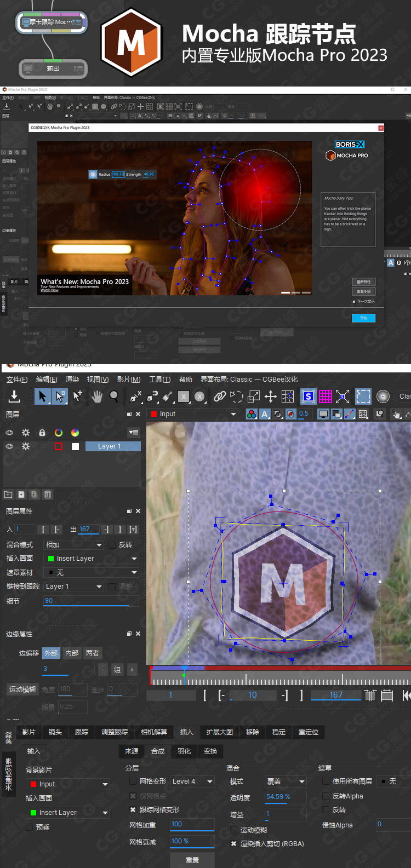Open the viewer Input clip dropdown
411x868 pixels.
(193, 414)
